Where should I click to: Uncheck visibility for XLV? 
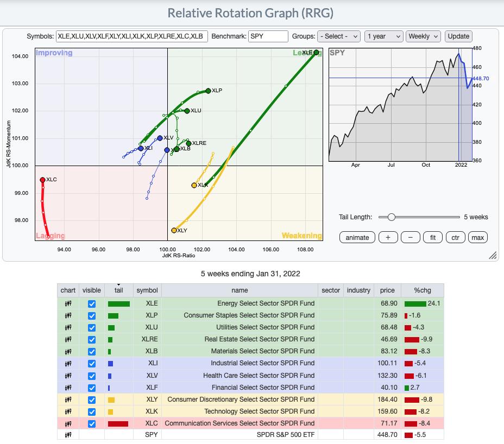(92, 376)
